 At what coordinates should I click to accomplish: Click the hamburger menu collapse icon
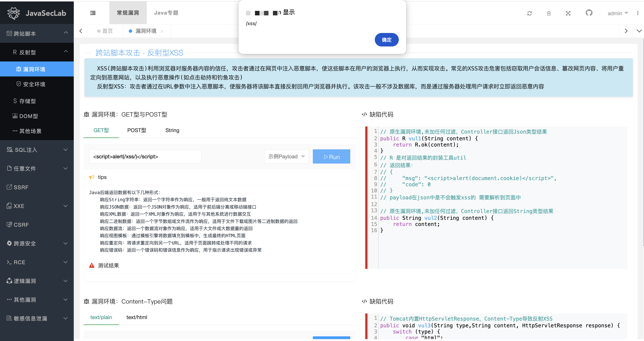[x=93, y=13]
